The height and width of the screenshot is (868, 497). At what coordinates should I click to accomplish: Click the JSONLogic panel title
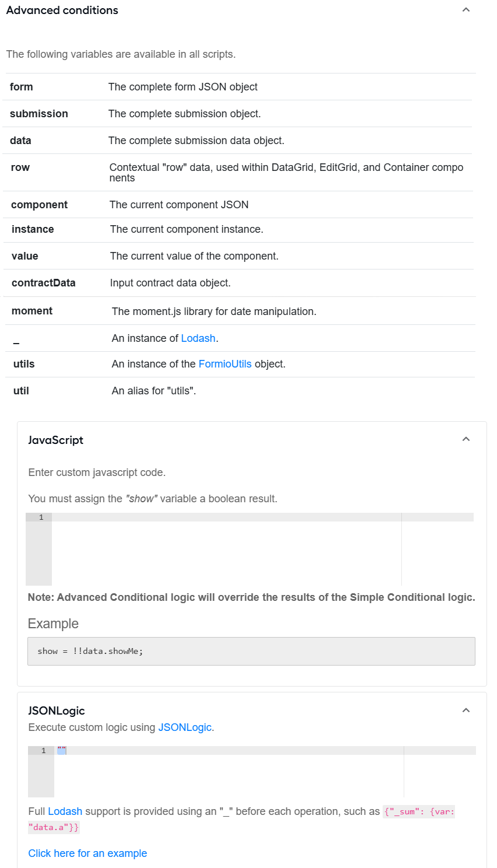[x=57, y=710]
